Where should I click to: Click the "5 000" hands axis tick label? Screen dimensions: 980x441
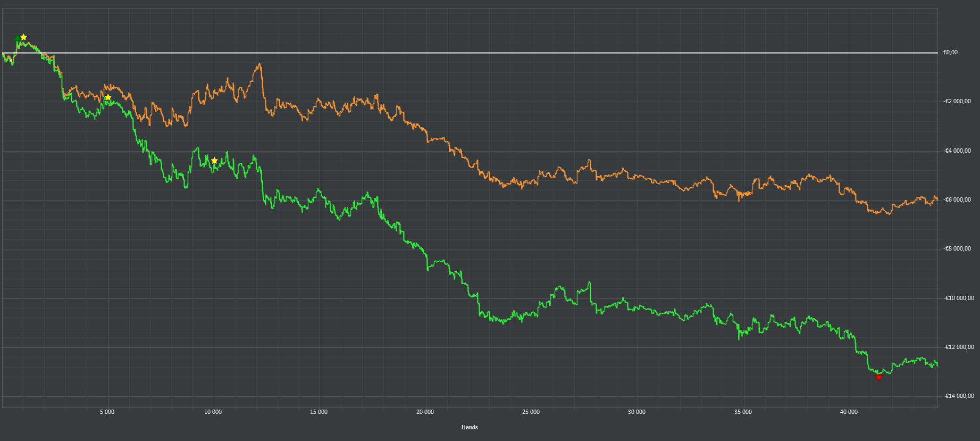tap(107, 412)
